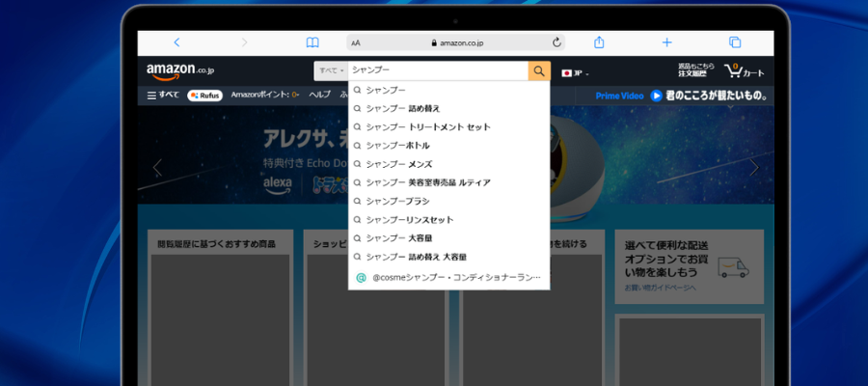Show the tab overview icon
Viewport: 868px width, 386px height.
[x=735, y=42]
